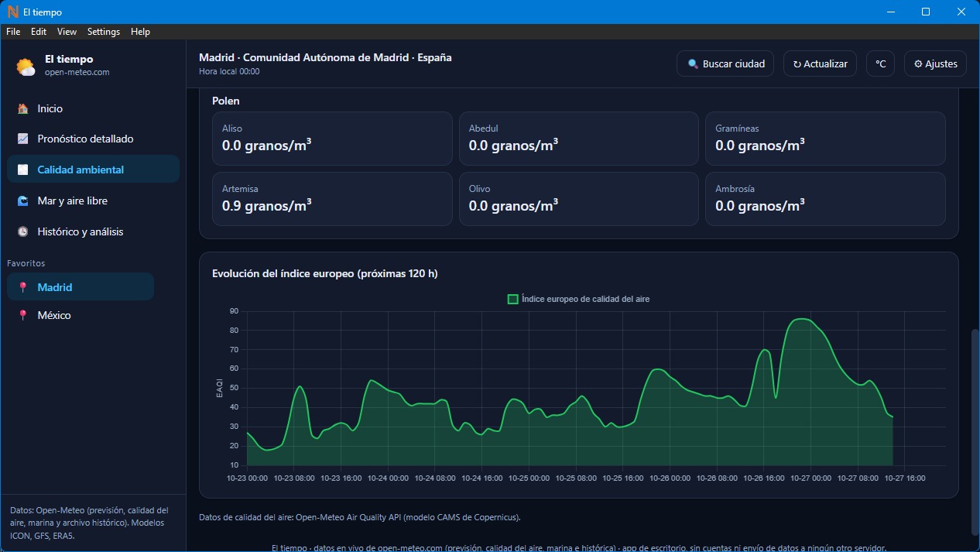Click the 10-26 00:00 x-axis label

670,478
